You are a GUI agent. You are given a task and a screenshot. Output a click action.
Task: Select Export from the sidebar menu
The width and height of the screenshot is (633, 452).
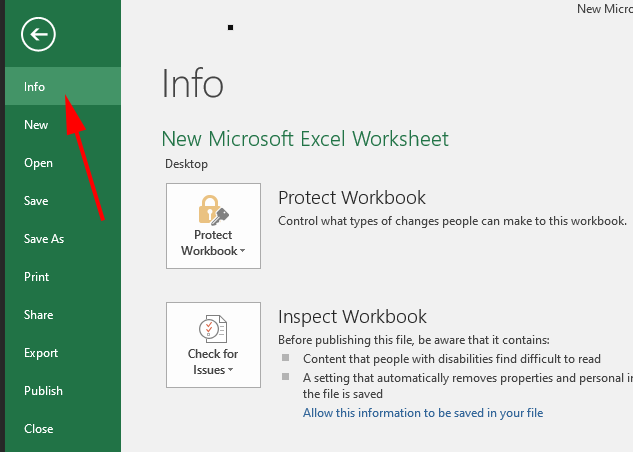41,353
